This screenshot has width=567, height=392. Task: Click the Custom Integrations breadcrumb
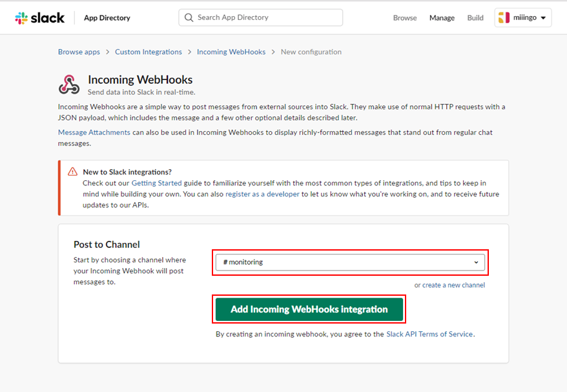tap(149, 52)
